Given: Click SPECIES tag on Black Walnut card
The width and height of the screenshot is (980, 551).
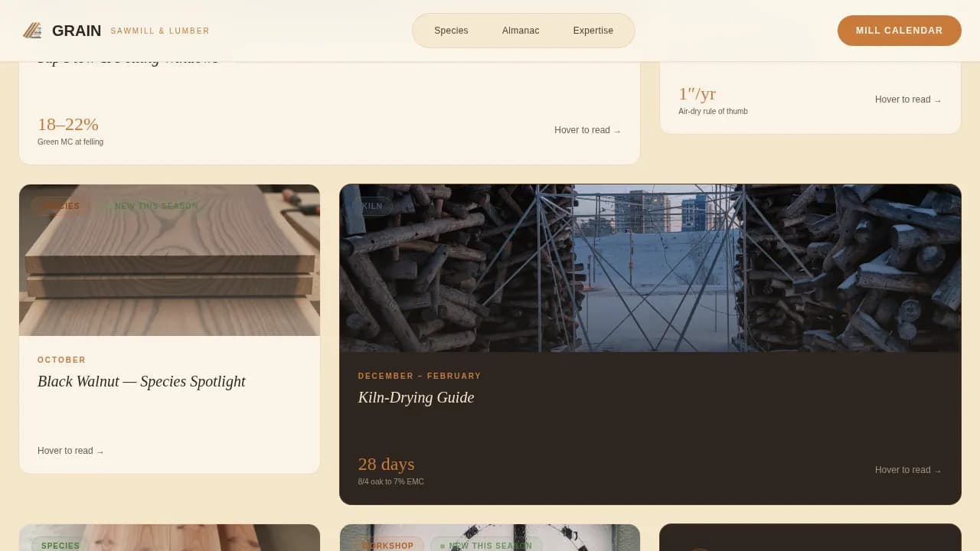Looking at the screenshot, I should point(61,206).
